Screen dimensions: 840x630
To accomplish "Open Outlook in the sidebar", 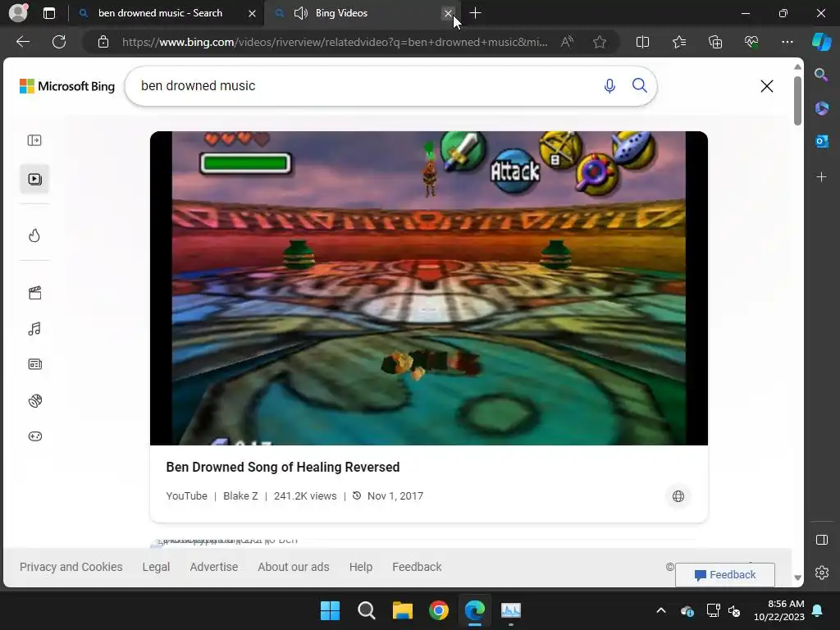I will [821, 141].
